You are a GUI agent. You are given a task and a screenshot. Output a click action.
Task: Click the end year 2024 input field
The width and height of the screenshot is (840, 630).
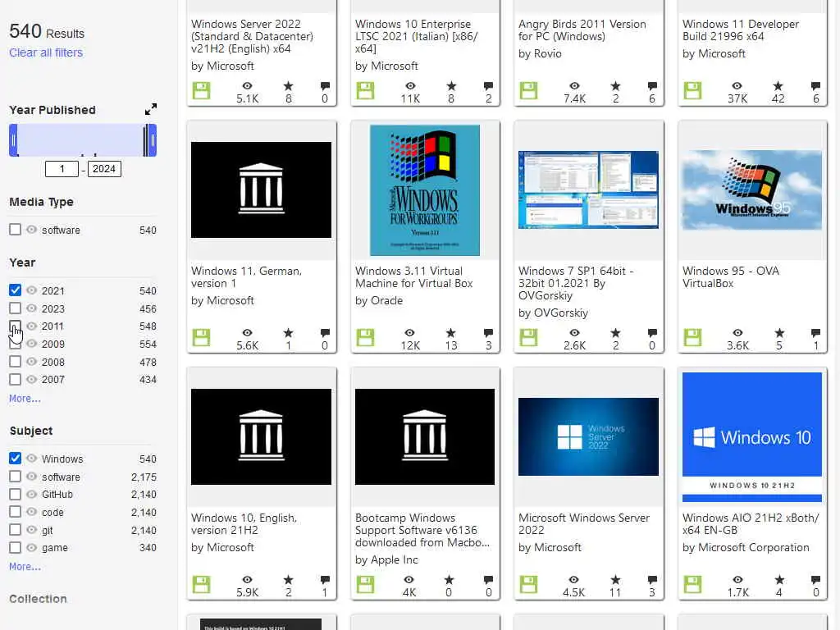tap(104, 169)
